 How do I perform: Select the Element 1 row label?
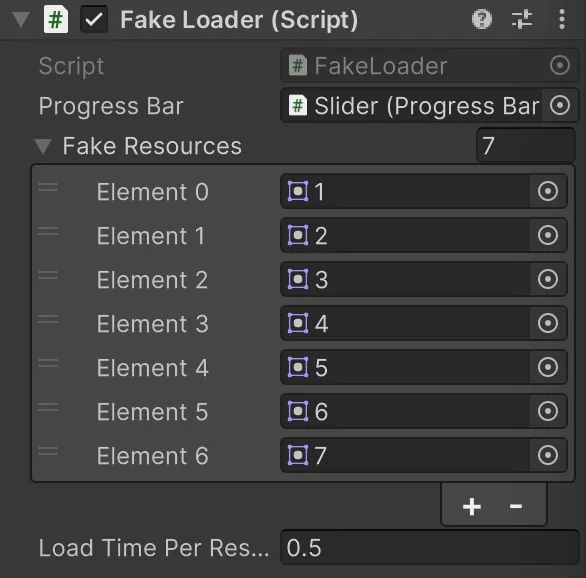pyautogui.click(x=150, y=236)
